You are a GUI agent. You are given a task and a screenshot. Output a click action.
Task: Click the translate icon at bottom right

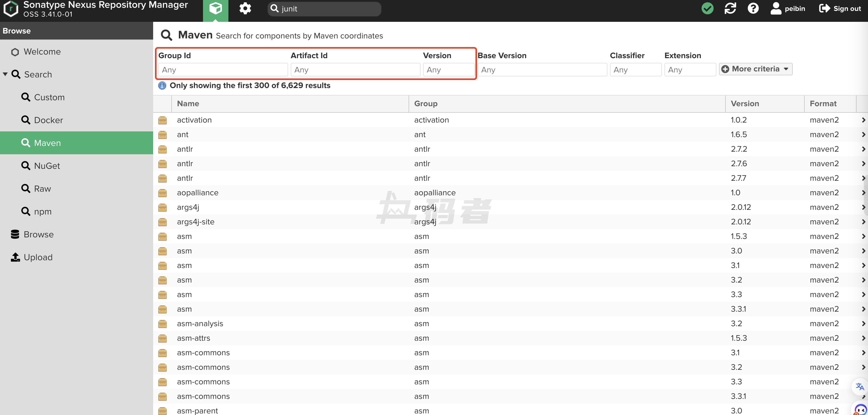860,386
